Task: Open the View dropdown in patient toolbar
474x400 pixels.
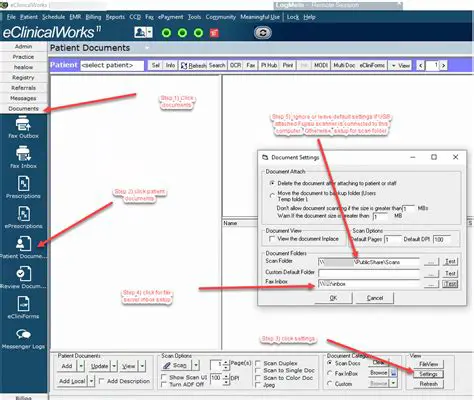Action: coord(401,66)
